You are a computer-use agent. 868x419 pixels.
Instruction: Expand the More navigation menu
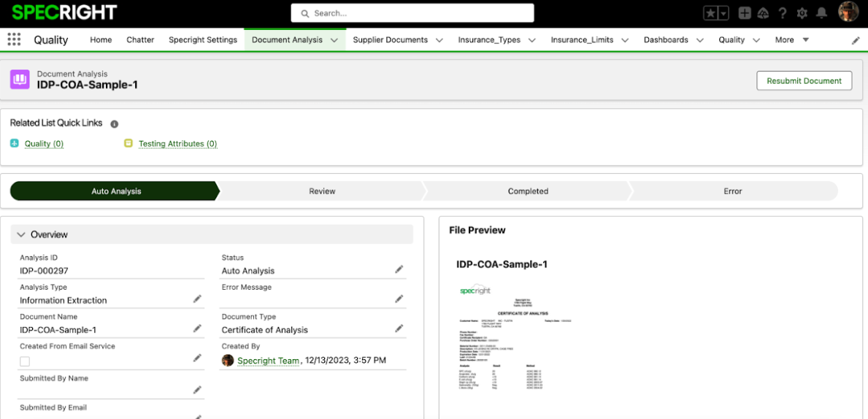792,40
